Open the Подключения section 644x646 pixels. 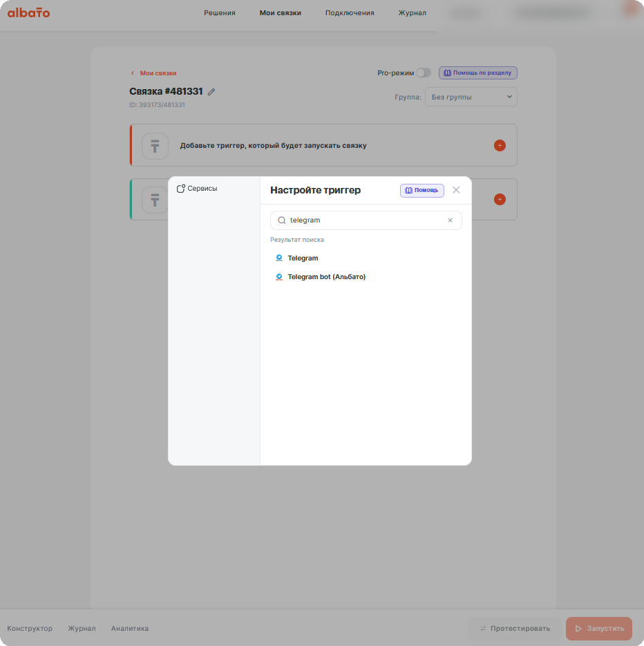point(350,12)
